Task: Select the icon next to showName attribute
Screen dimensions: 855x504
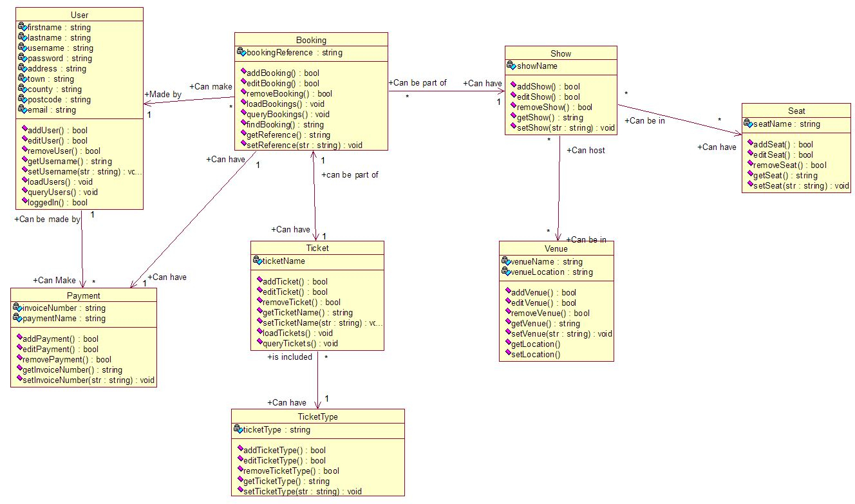Action: [512, 66]
